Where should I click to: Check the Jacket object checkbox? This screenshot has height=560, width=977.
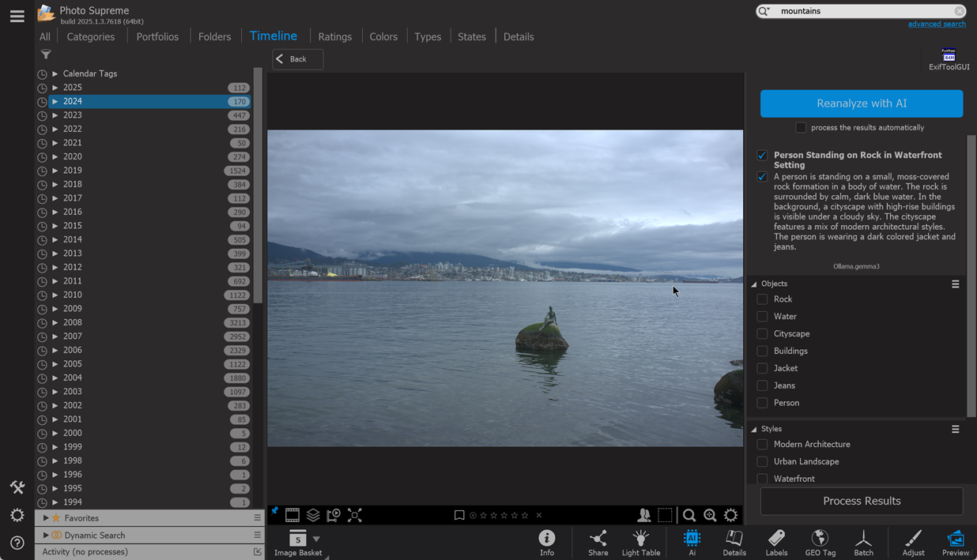pyautogui.click(x=762, y=368)
